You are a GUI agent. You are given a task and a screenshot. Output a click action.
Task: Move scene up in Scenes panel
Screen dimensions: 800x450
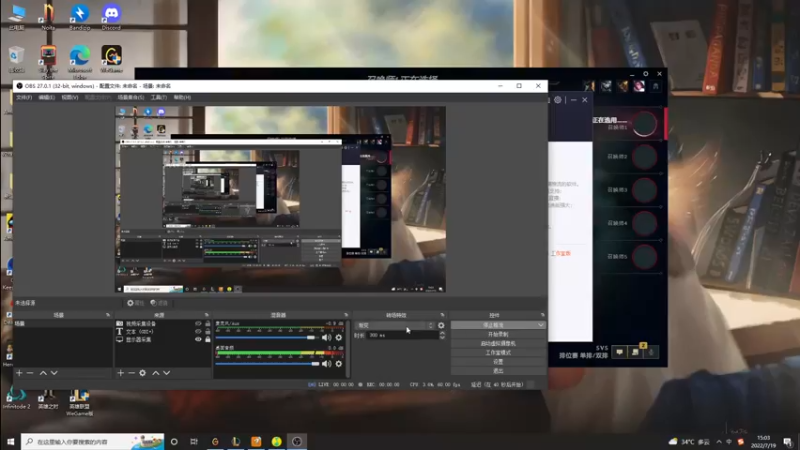point(43,373)
